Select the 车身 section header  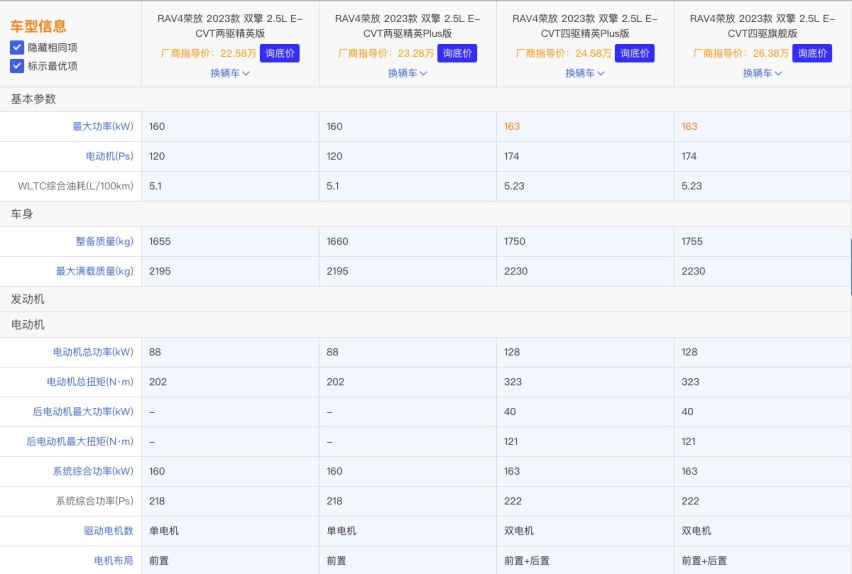pos(22,214)
